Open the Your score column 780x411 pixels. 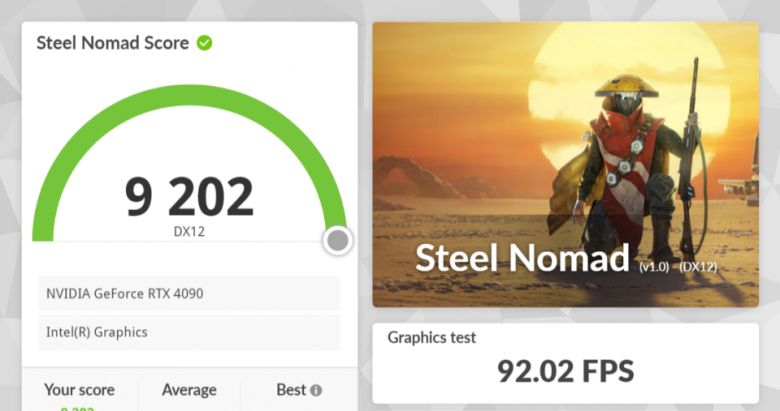(79, 390)
